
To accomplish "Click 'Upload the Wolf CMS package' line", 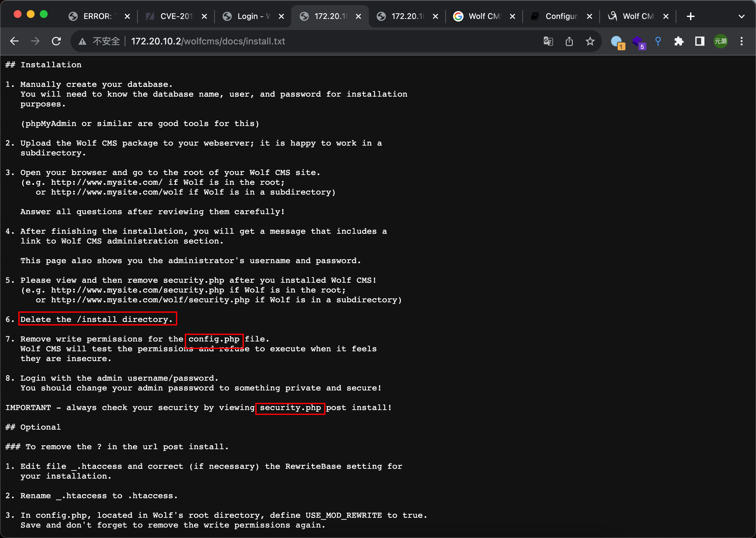I will click(201, 143).
